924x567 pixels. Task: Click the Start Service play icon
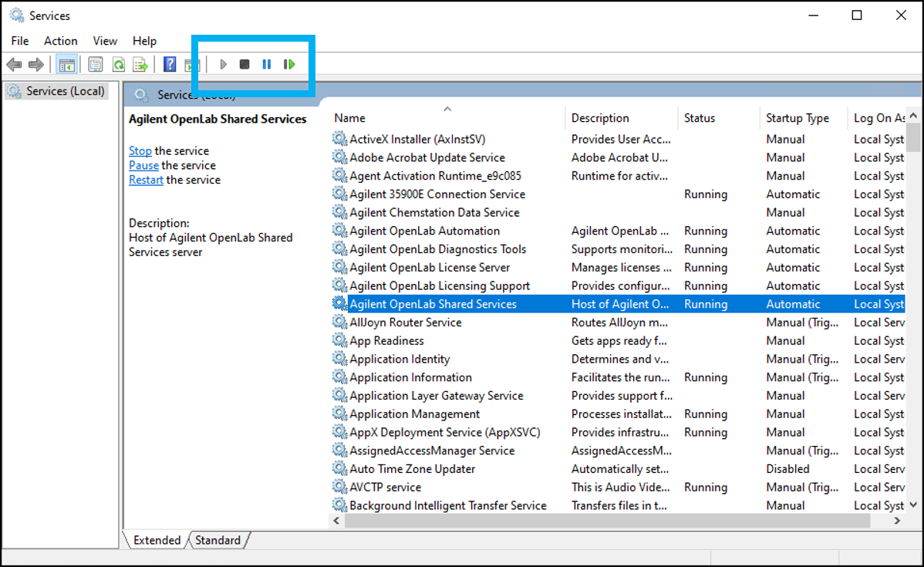tap(223, 64)
